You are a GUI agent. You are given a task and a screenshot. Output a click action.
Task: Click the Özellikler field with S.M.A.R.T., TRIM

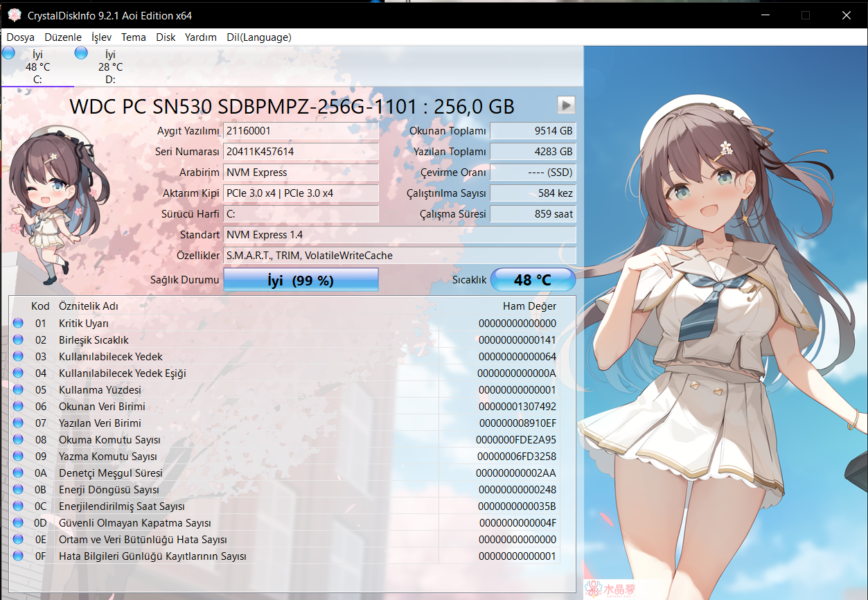click(x=400, y=255)
